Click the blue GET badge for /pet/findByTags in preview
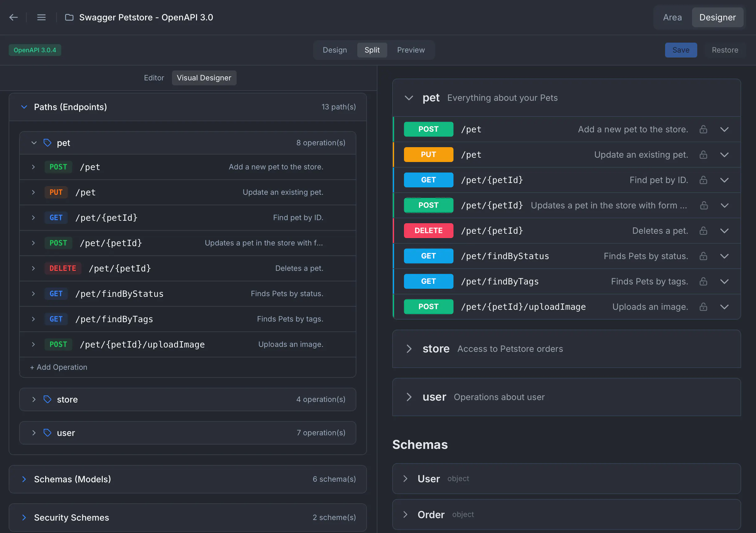Image resolution: width=756 pixels, height=533 pixels. (x=428, y=281)
